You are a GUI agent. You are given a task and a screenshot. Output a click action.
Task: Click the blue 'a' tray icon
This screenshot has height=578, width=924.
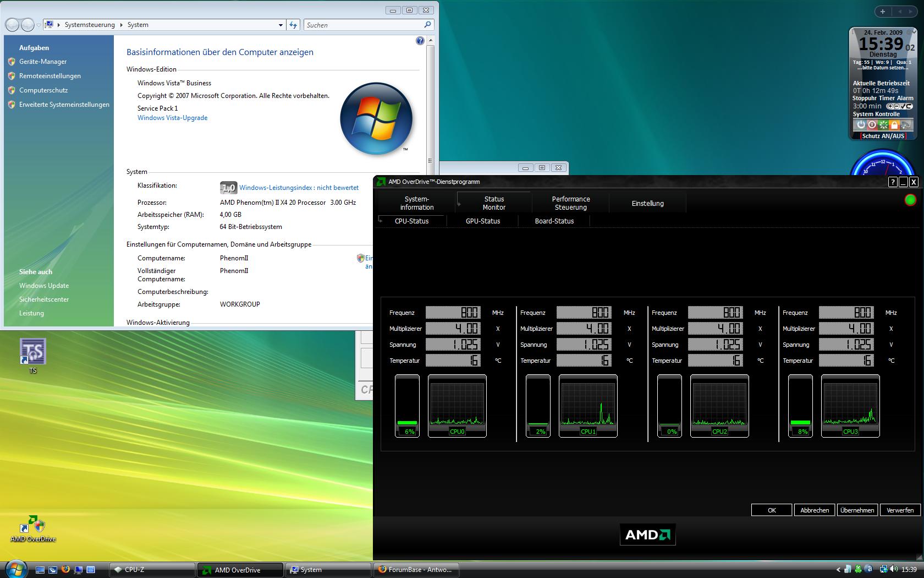point(868,570)
